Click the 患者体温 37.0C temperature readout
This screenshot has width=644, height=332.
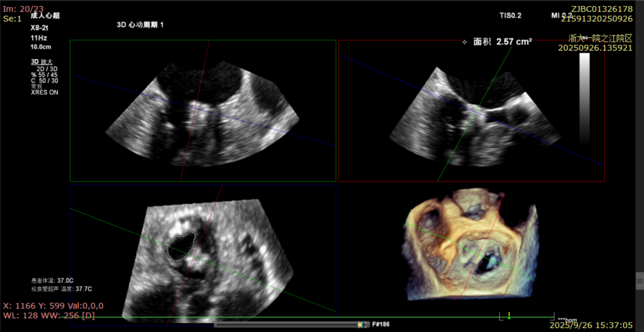pos(52,280)
